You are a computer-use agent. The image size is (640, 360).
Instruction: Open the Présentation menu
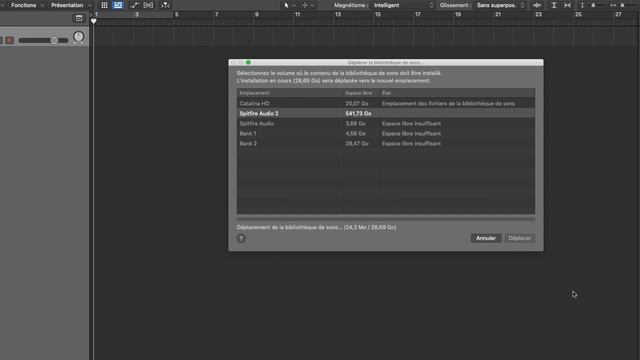(67, 5)
